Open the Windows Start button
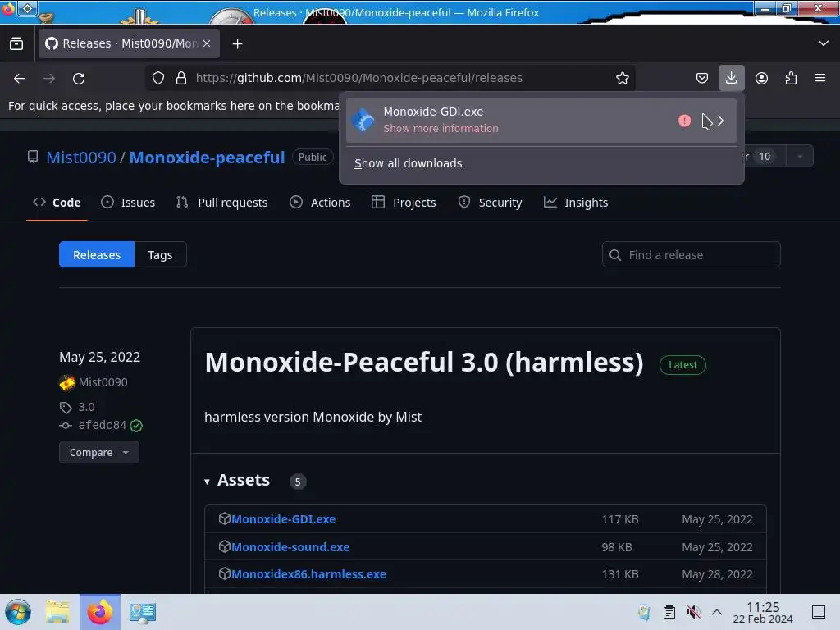This screenshot has height=630, width=840. 18,612
